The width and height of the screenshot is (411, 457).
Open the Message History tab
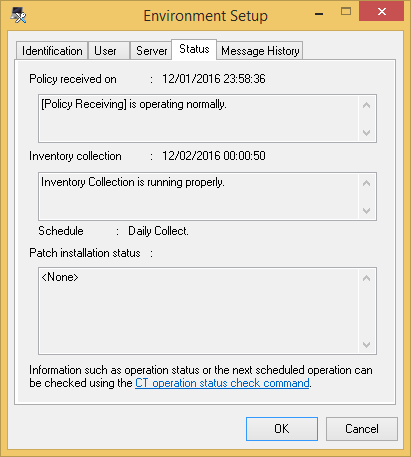[260, 51]
